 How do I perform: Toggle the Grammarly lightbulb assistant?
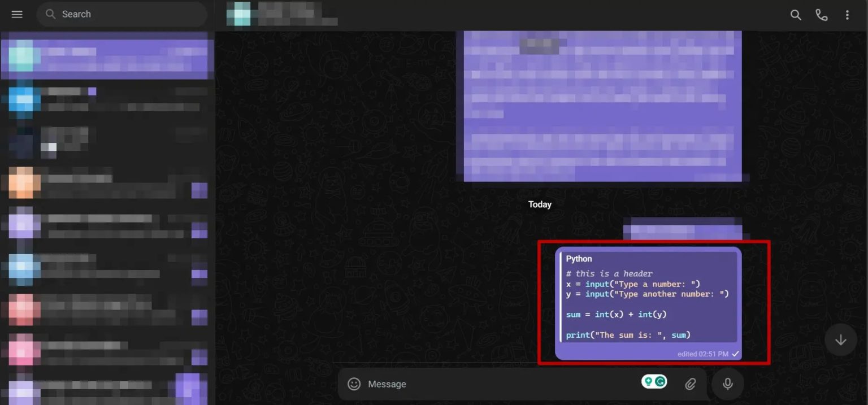(649, 381)
